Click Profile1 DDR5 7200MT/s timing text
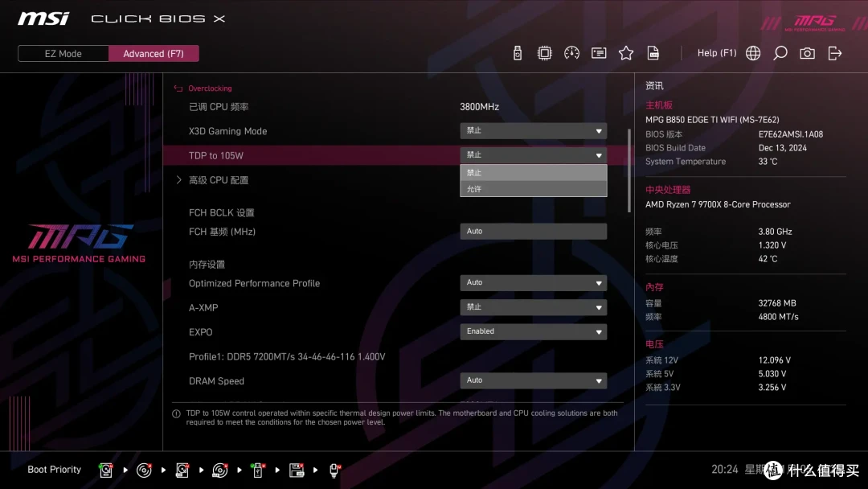 [x=287, y=356]
